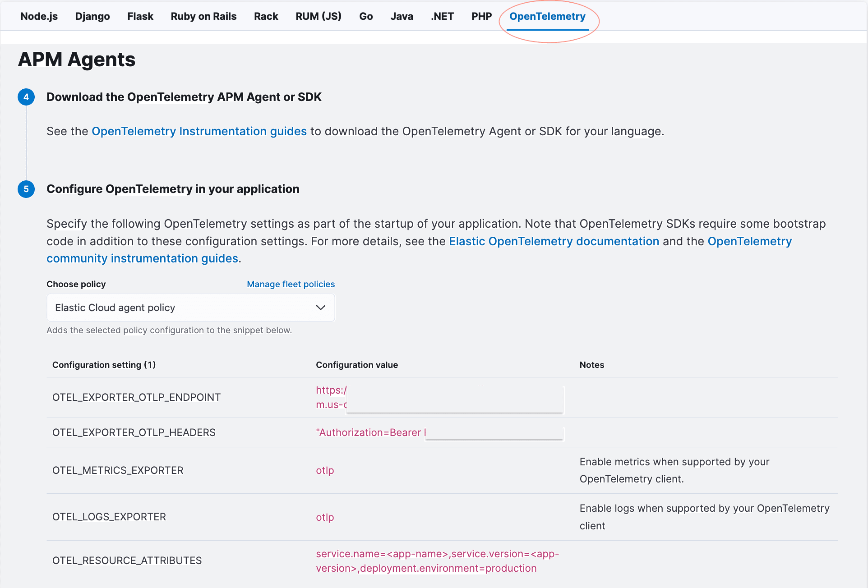Click the OTEL_EXPORTER_OTLP_ENDPOINT https value
The image size is (868, 588).
click(x=331, y=390)
